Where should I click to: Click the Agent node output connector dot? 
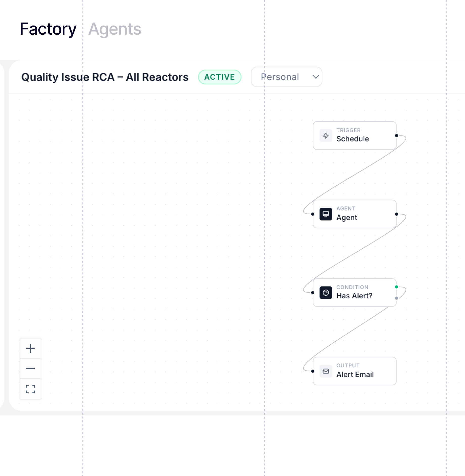point(397,214)
